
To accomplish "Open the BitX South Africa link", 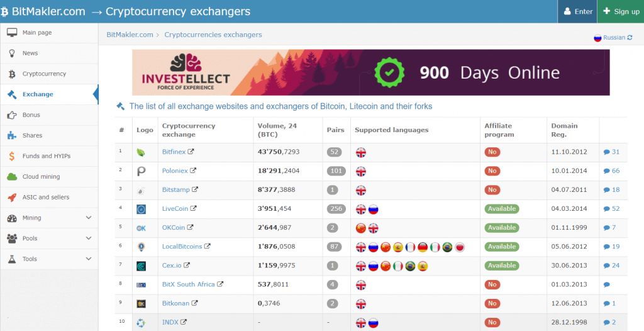I will (x=189, y=284).
